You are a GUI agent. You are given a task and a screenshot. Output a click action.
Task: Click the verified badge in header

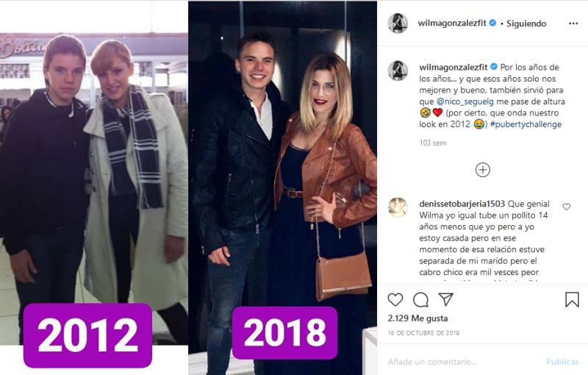pos(492,23)
